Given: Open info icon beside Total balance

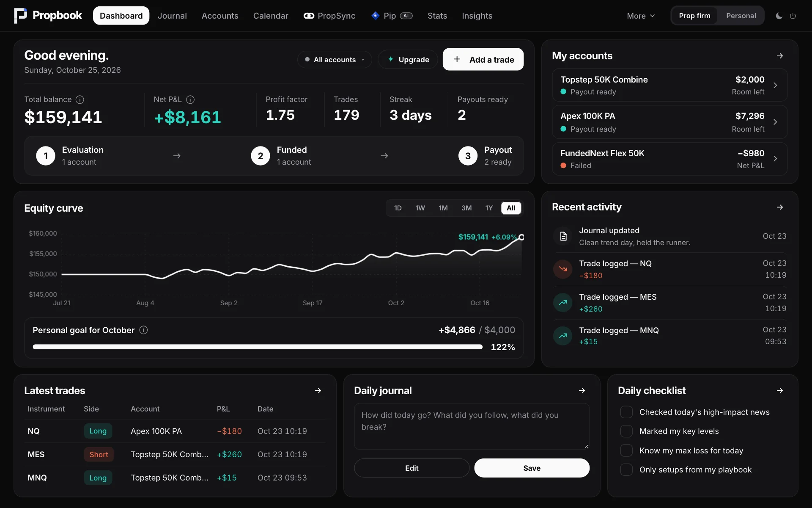Looking at the screenshot, I should pos(80,99).
